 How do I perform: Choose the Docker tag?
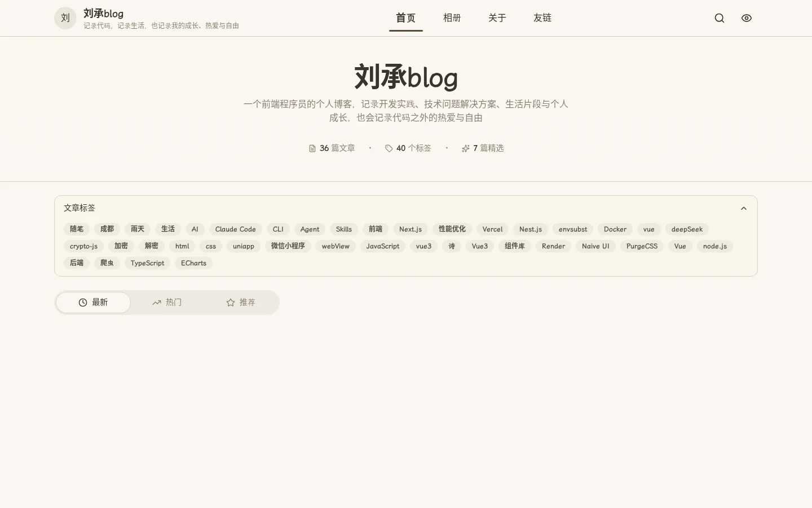click(615, 229)
